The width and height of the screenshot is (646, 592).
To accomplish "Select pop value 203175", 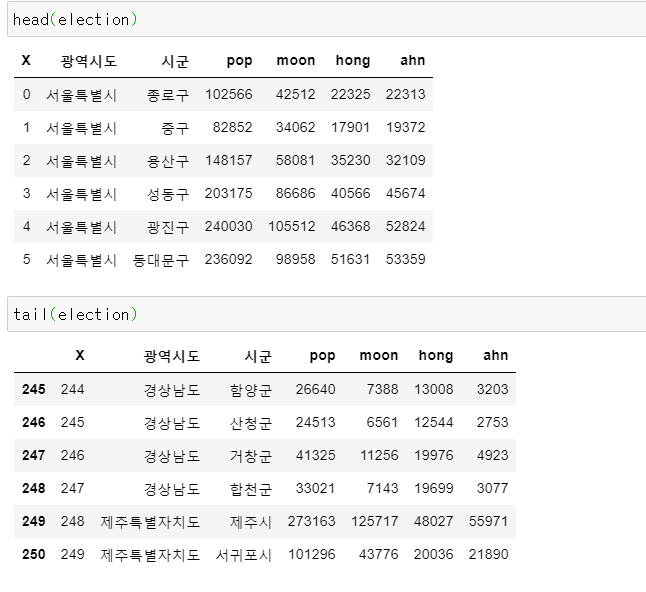I will click(229, 193).
